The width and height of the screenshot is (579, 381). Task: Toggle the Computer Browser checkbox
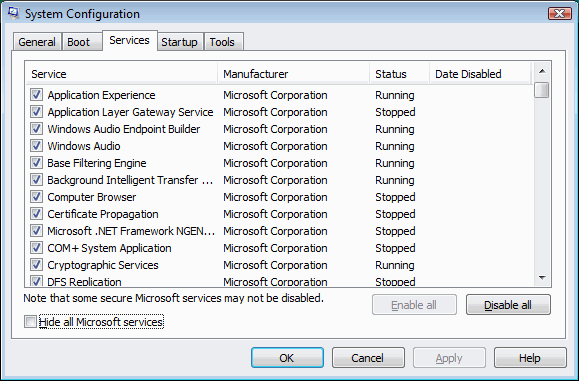36,197
